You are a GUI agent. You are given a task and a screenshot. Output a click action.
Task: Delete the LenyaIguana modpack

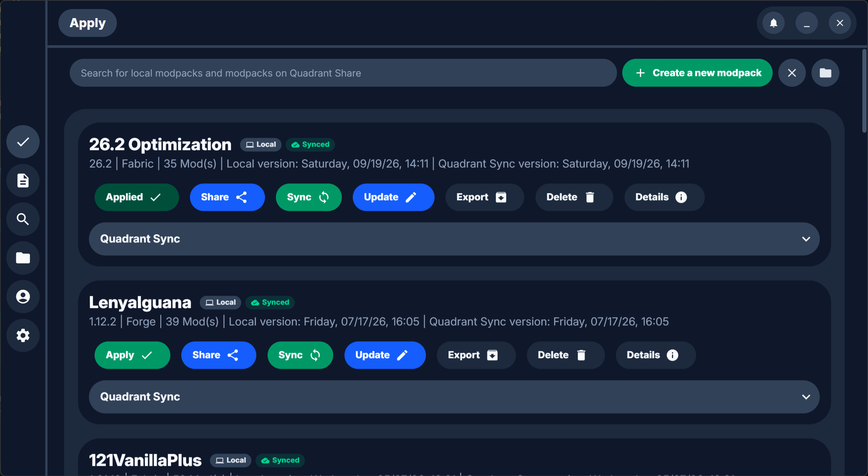(x=565, y=355)
